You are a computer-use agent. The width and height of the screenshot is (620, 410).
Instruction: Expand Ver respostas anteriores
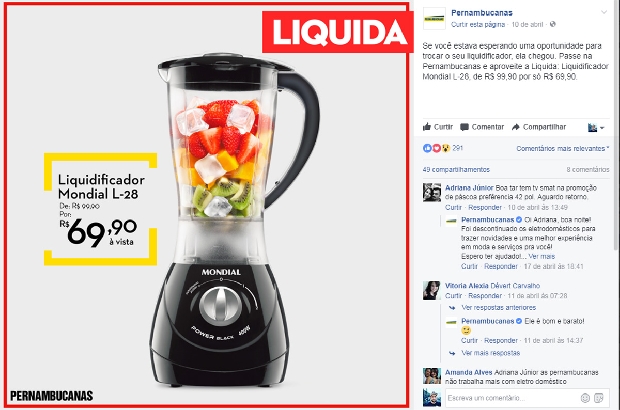point(498,308)
